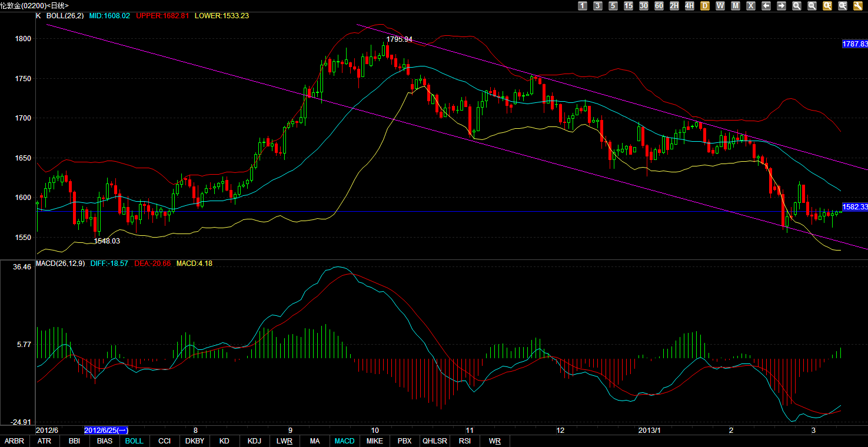Open the KD indicator tab
This screenshot has width=868, height=447.
pos(224,441)
